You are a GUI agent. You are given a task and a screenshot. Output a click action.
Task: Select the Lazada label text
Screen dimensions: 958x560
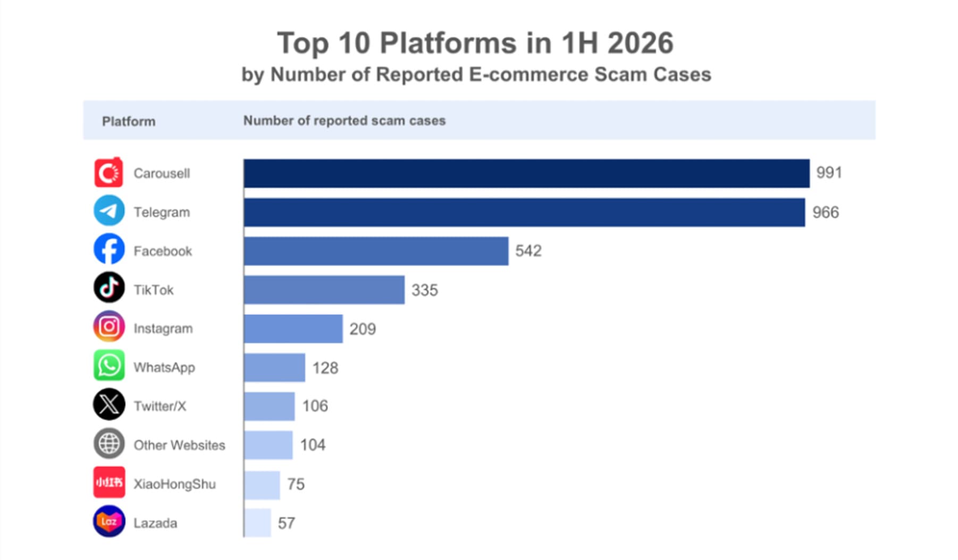pos(155,523)
